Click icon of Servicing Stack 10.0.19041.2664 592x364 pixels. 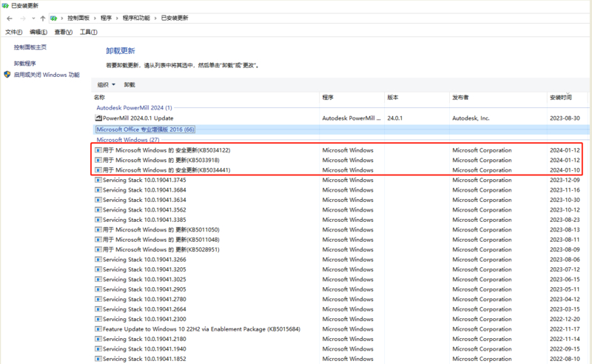pos(98,309)
